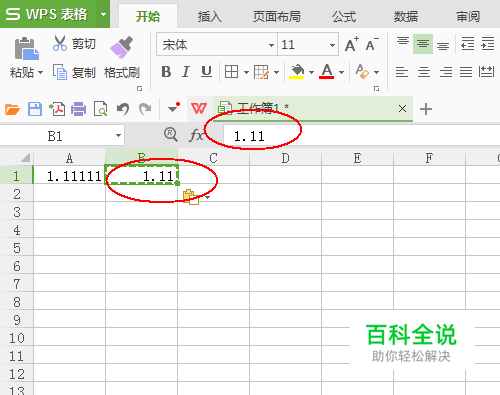The image size is (500, 395).
Task: Open paste options icon near cell C2
Action: click(x=191, y=197)
